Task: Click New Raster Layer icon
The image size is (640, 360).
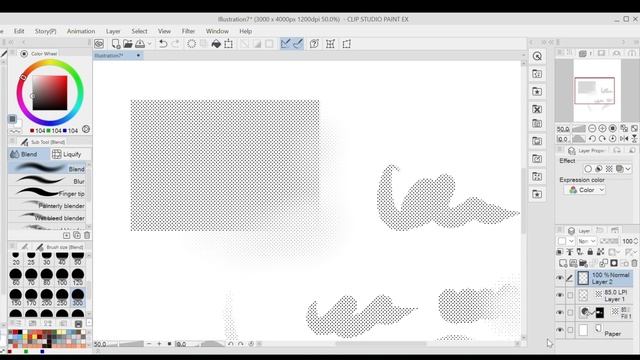Action: pyautogui.click(x=563, y=263)
